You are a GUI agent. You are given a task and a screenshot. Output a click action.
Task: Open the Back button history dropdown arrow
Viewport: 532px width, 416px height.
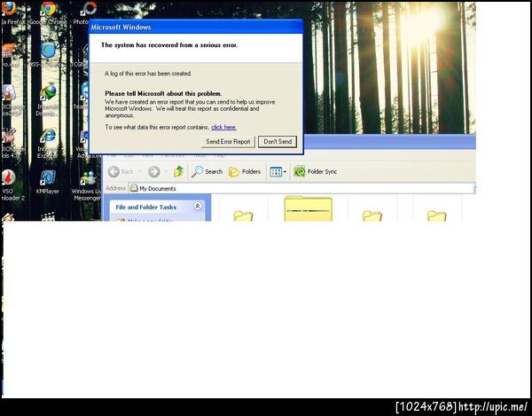[x=140, y=172]
